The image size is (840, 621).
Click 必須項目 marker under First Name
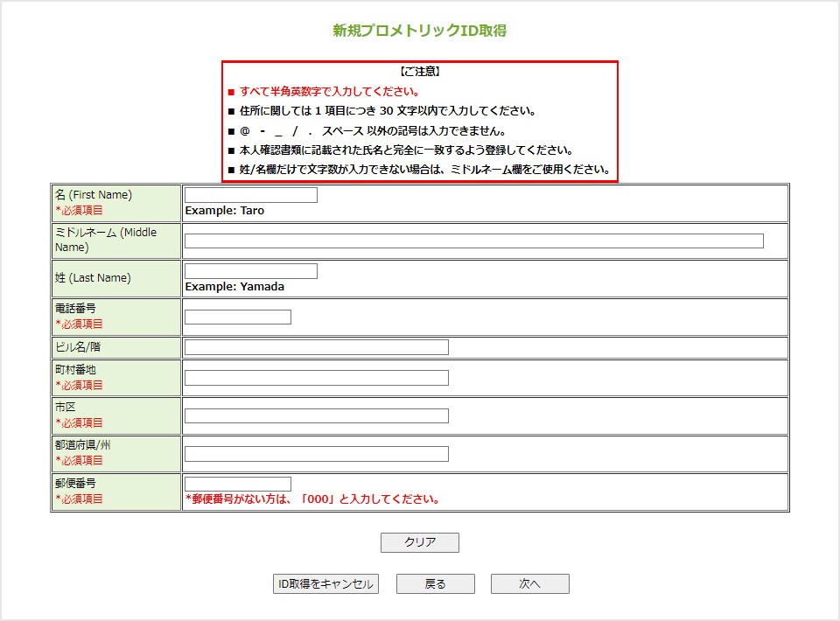[79, 211]
